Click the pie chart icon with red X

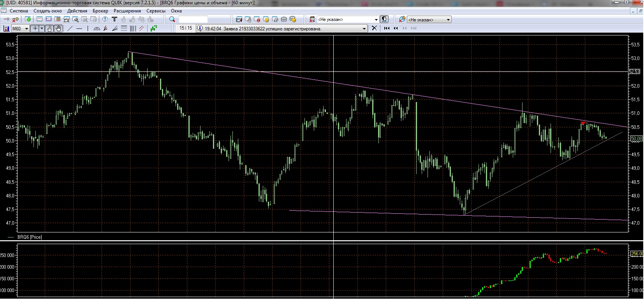click(402, 19)
